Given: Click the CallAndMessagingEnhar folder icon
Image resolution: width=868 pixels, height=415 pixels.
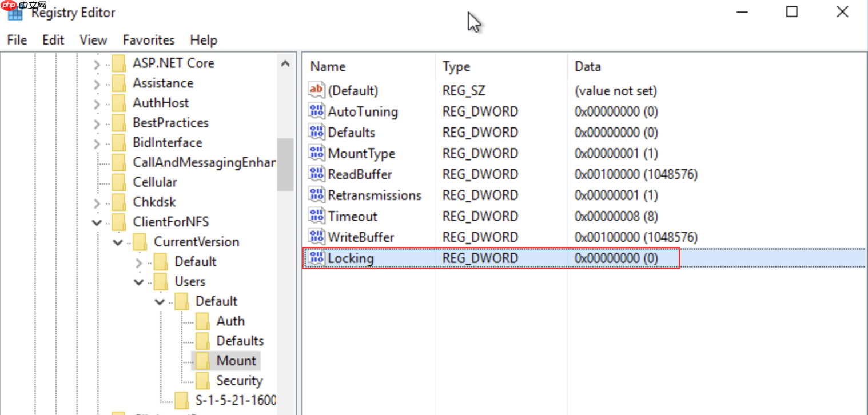Looking at the screenshot, I should (x=119, y=162).
